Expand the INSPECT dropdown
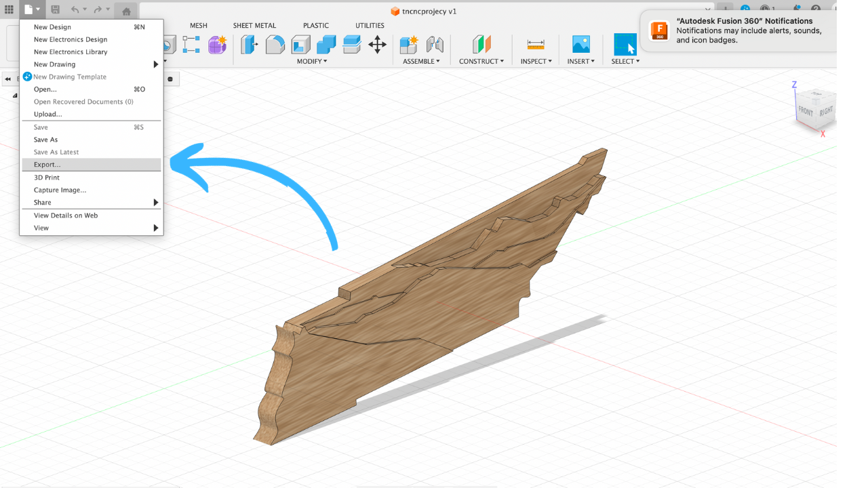The image size is (868, 488). coord(536,61)
